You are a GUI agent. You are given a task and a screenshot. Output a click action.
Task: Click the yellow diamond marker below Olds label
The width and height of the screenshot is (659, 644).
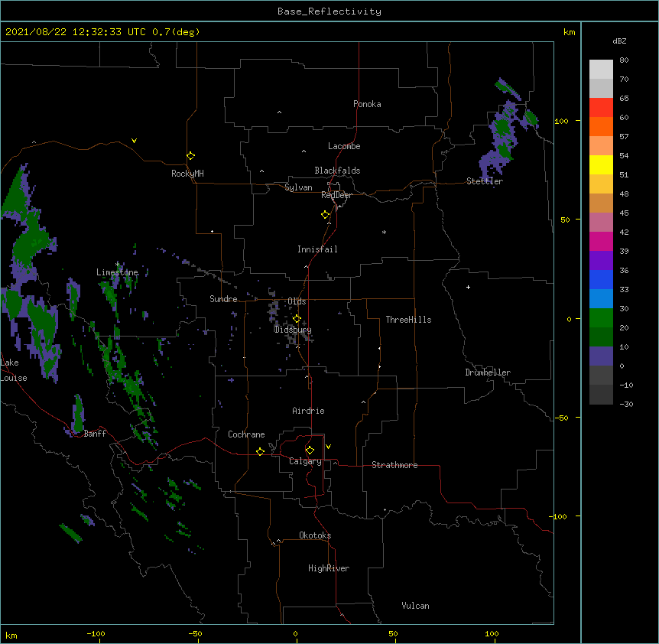tap(297, 319)
